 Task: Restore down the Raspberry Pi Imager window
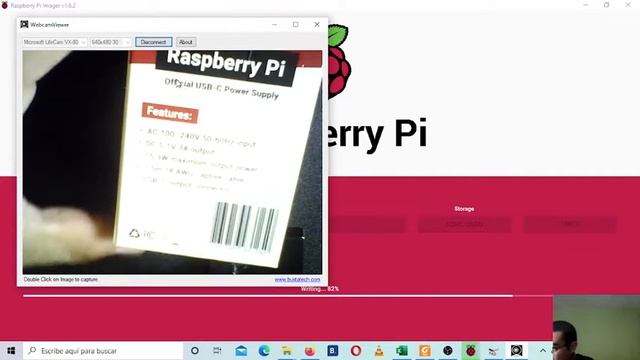(x=607, y=5)
